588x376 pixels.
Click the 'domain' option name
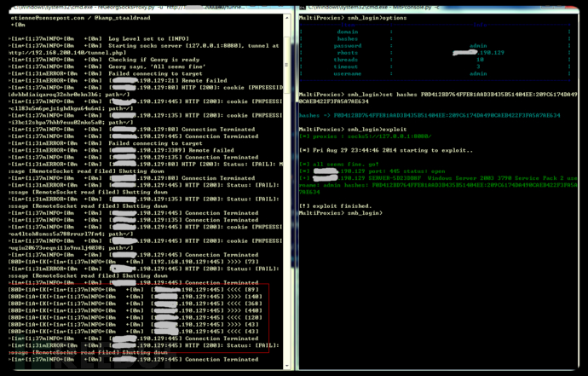coord(348,32)
